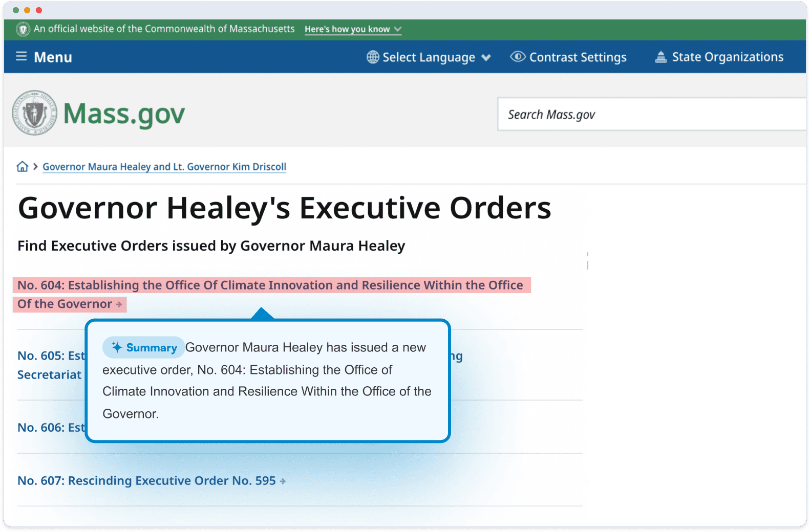This screenshot has height=532, width=810.
Task: Go to the home breadcrumb icon
Action: [23, 167]
